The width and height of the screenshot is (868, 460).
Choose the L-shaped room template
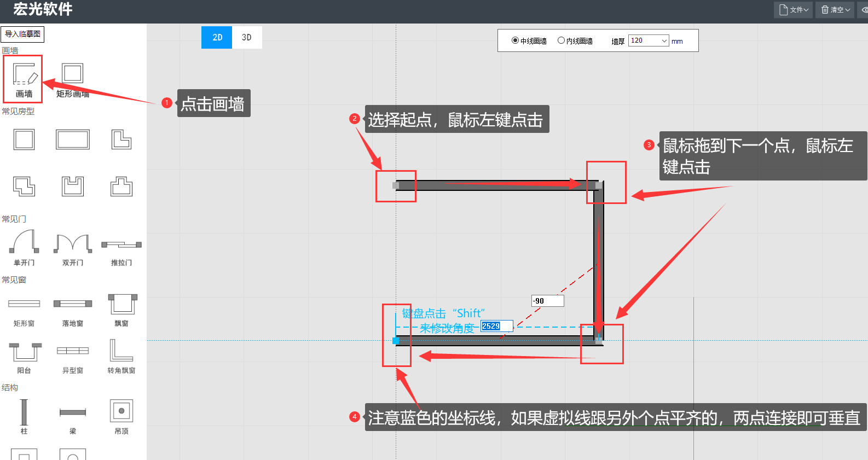pyautogui.click(x=121, y=139)
